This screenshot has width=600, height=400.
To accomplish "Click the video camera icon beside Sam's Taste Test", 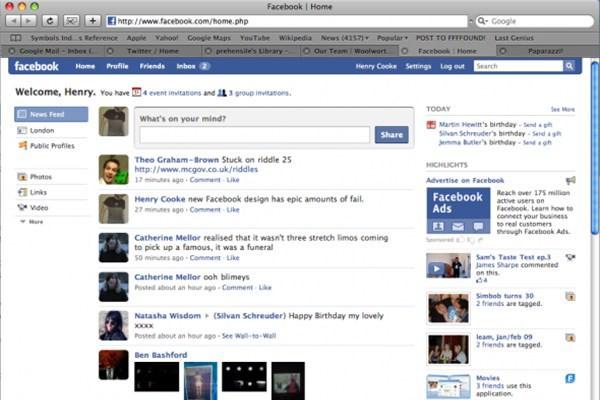I will [x=570, y=257].
